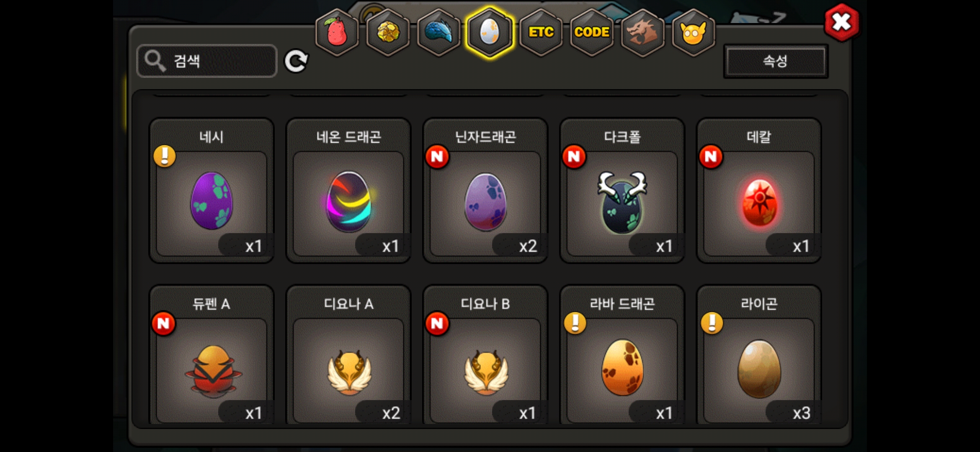Switch to the brown dragon head tab
Screen dimensions: 980x452
[x=643, y=33]
